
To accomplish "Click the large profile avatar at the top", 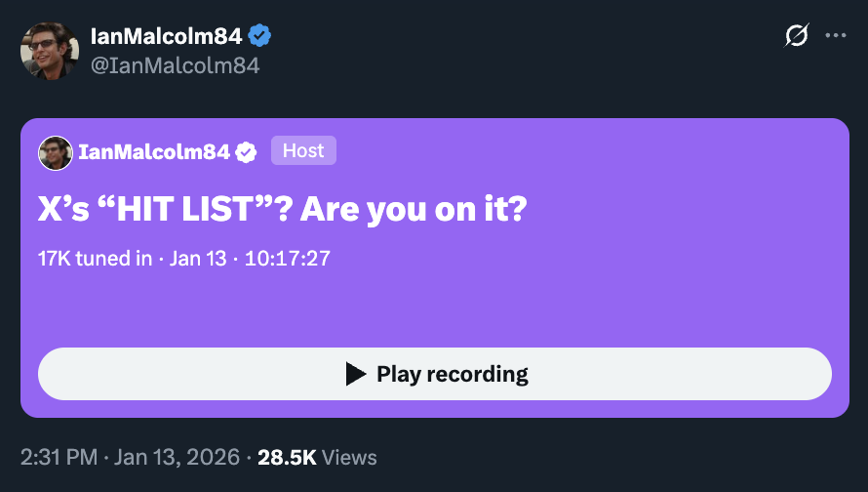I will tap(50, 50).
